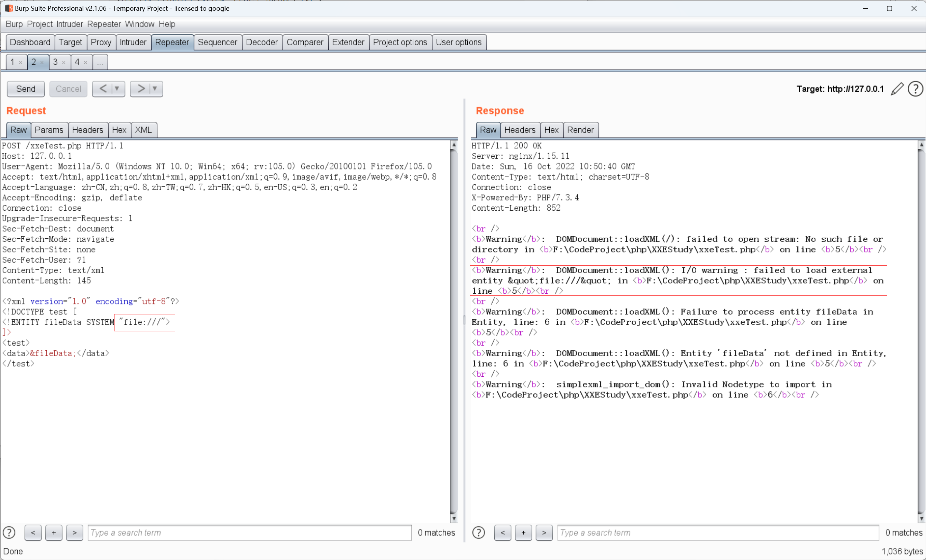Screen dimensions: 926x560
Task: Close Repeater tab 3
Action: (x=64, y=62)
